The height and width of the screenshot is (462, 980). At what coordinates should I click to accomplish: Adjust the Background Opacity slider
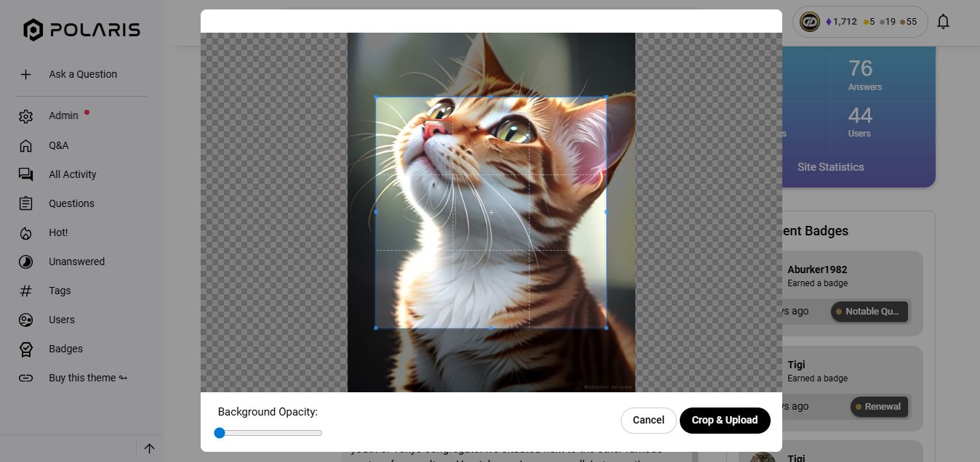pyautogui.click(x=269, y=433)
